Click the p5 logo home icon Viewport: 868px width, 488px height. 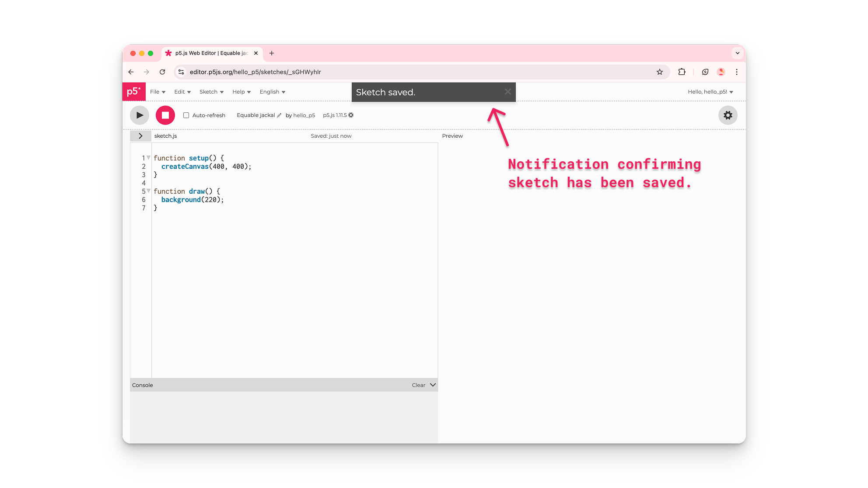pyautogui.click(x=133, y=92)
